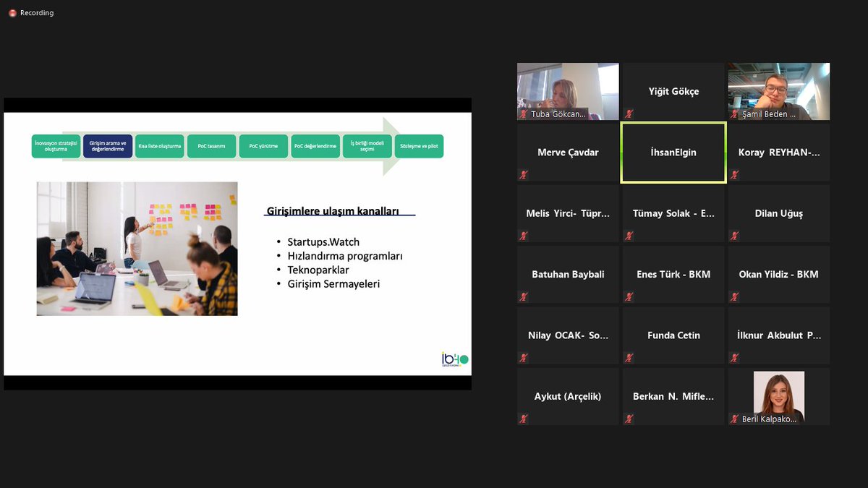Click the red Recording indicator icon
This screenshot has height=488, width=868.
click(12, 13)
